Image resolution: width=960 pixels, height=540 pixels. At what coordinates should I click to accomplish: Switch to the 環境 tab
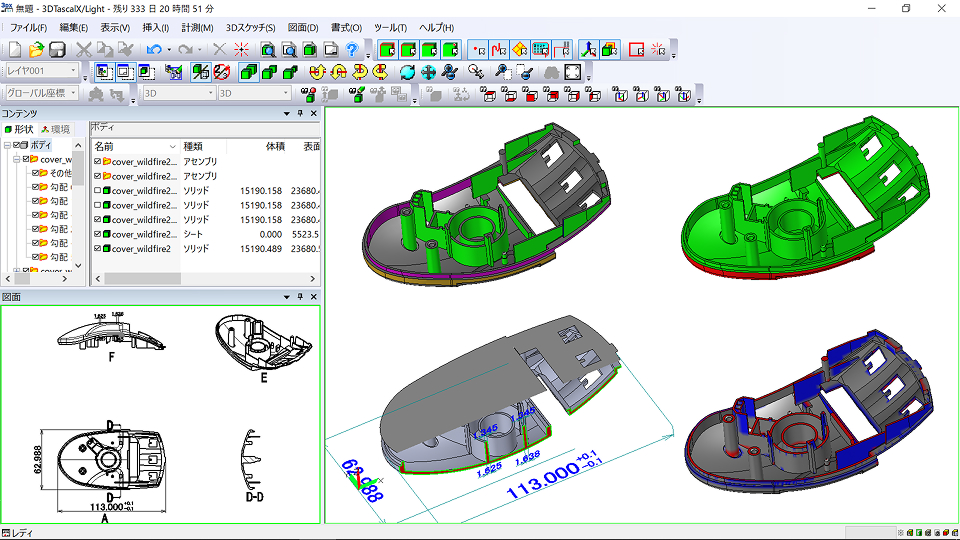55,129
